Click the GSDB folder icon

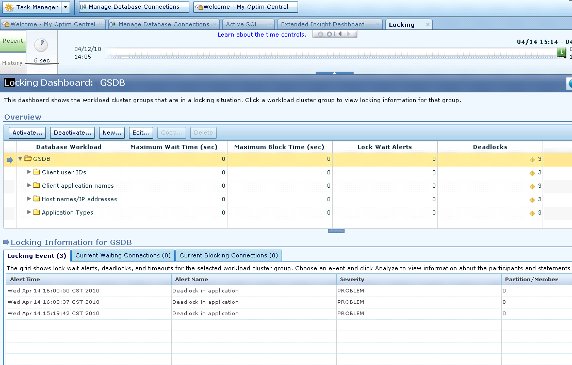pos(28,159)
